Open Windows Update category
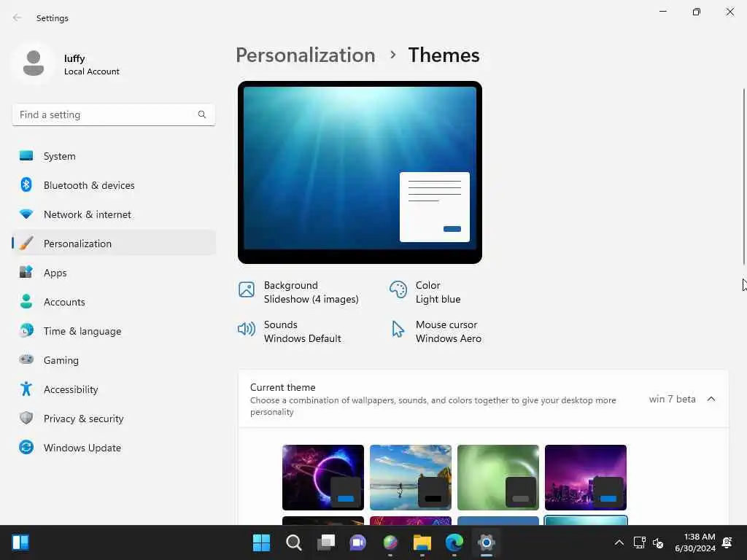 click(x=114, y=447)
